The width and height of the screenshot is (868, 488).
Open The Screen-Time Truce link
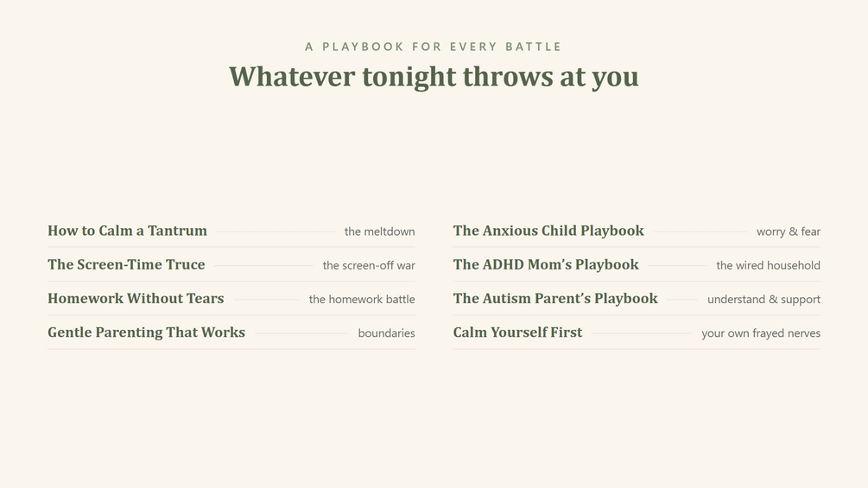(126, 264)
